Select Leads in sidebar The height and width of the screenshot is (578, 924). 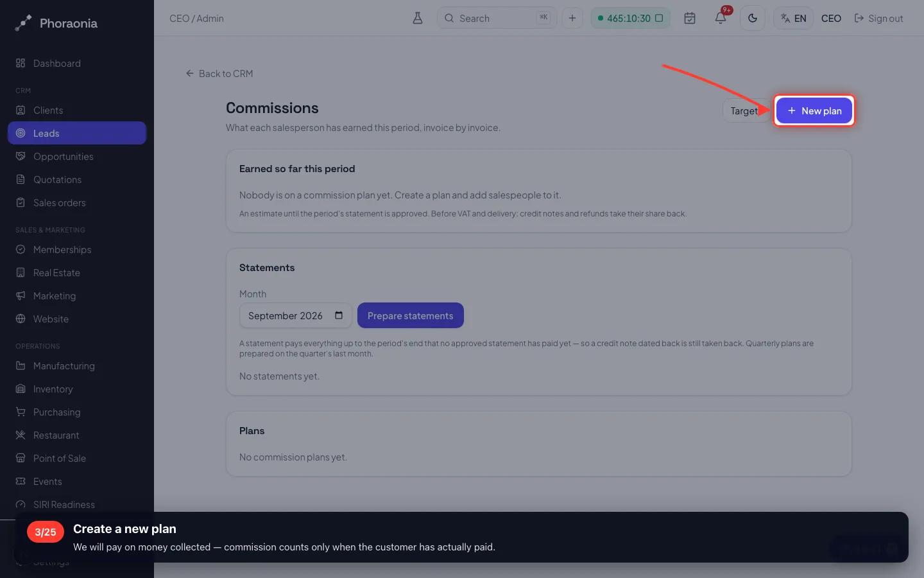coord(77,133)
